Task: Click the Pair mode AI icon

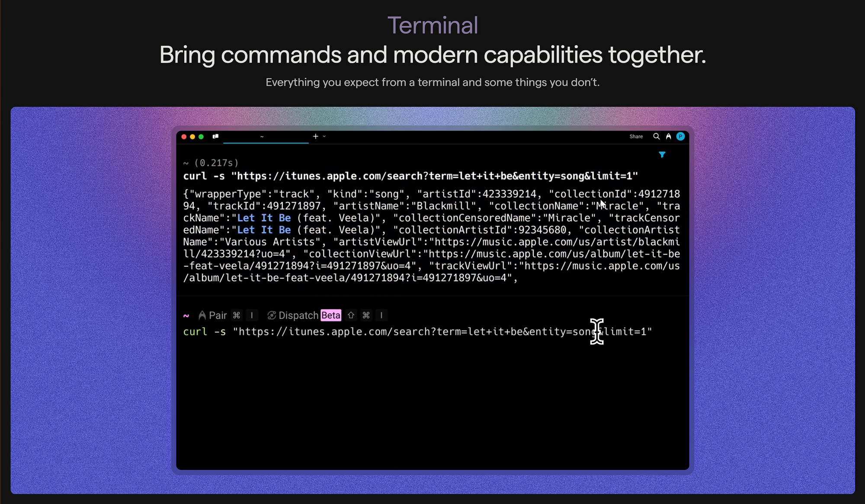Action: pyautogui.click(x=202, y=316)
